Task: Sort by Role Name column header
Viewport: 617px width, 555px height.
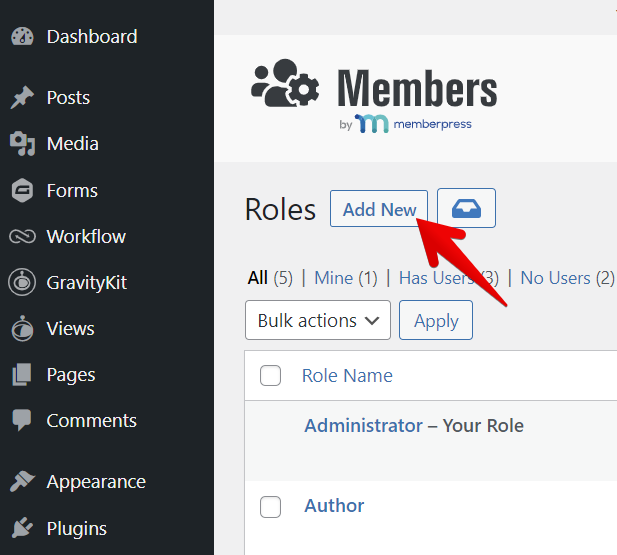Action: (x=347, y=376)
